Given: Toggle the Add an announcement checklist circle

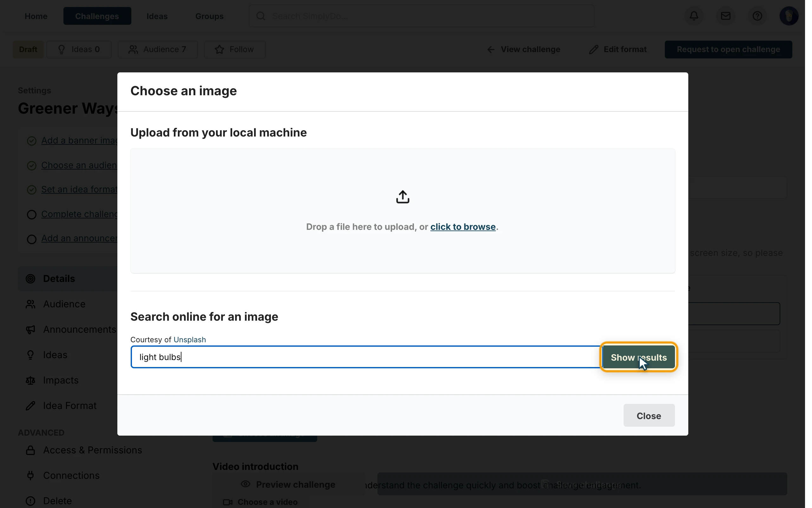Looking at the screenshot, I should point(31,239).
